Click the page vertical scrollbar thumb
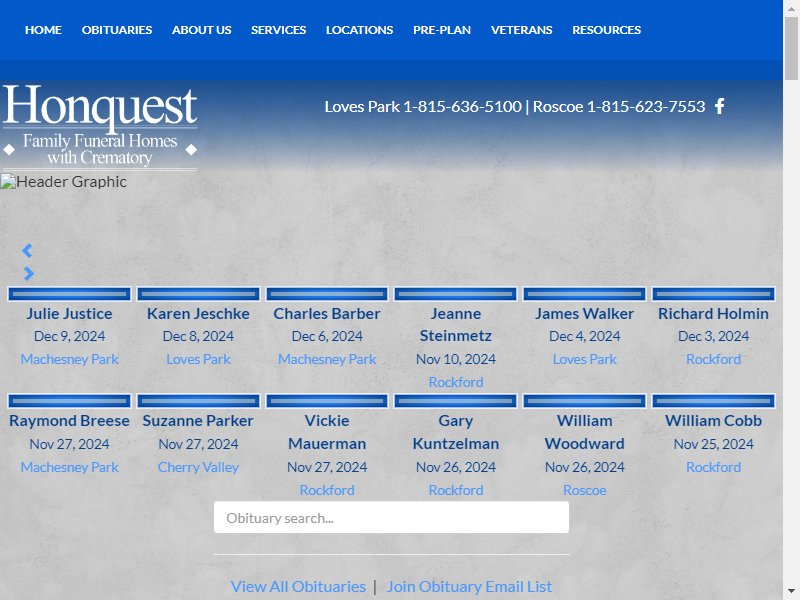The height and width of the screenshot is (600, 800). click(x=791, y=48)
